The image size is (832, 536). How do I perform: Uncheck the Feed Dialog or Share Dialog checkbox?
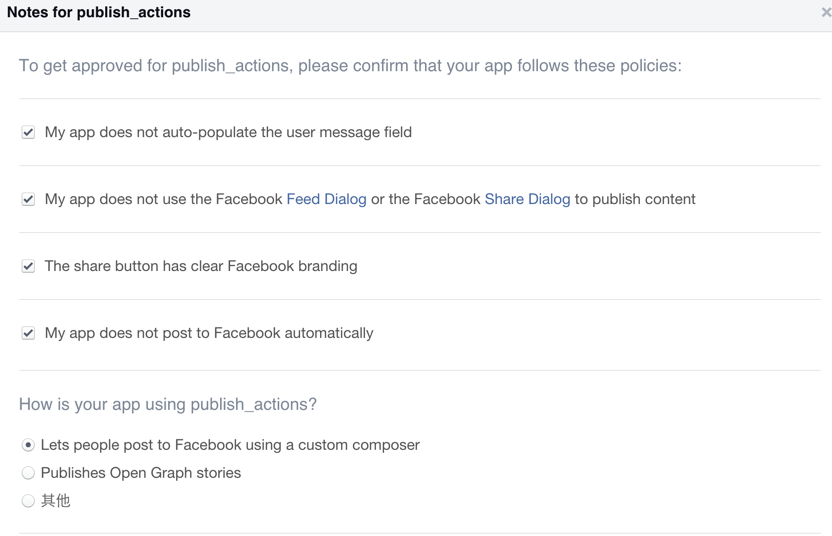click(28, 199)
